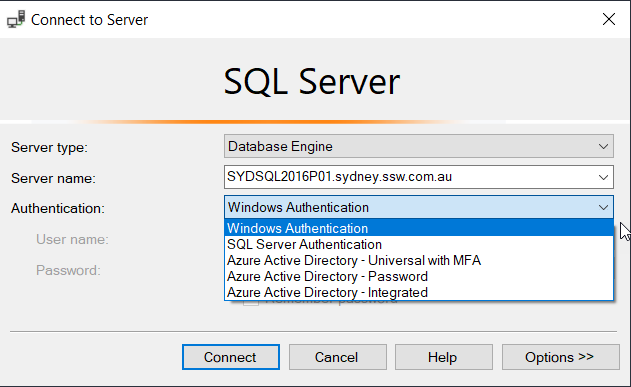Click the Server name label

tap(53, 178)
